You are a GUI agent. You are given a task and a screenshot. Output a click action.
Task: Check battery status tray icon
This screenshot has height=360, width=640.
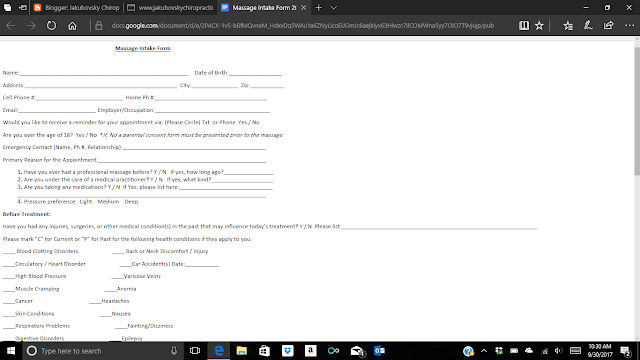click(x=514, y=351)
